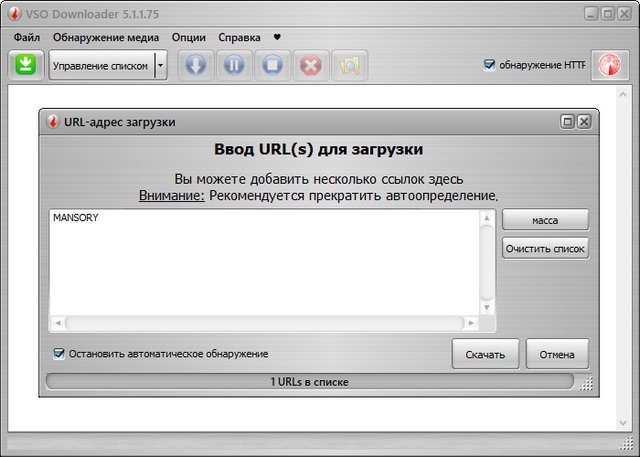The image size is (640, 457).
Task: Open the Файл menu
Action: (x=27, y=37)
